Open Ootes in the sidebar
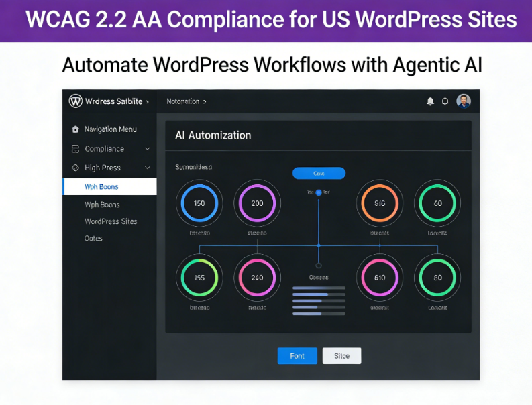Image resolution: width=532 pixels, height=405 pixels. click(94, 238)
